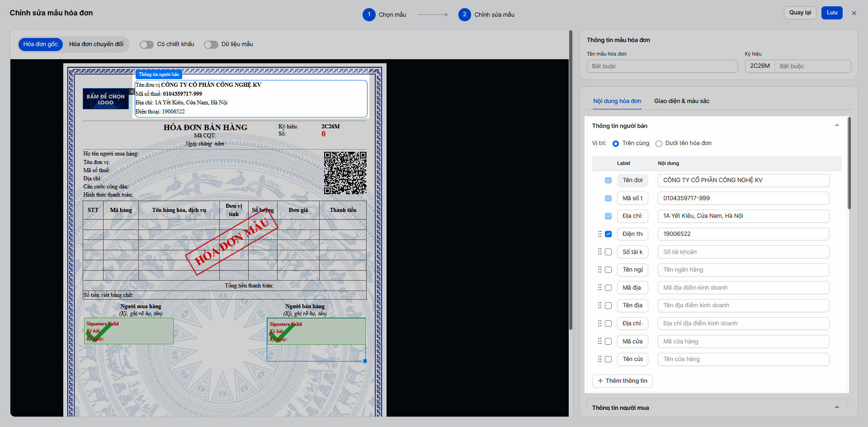Screen dimensions: 868x427
Task: Check the Số tài khoản checkbox
Action: pos(609,252)
